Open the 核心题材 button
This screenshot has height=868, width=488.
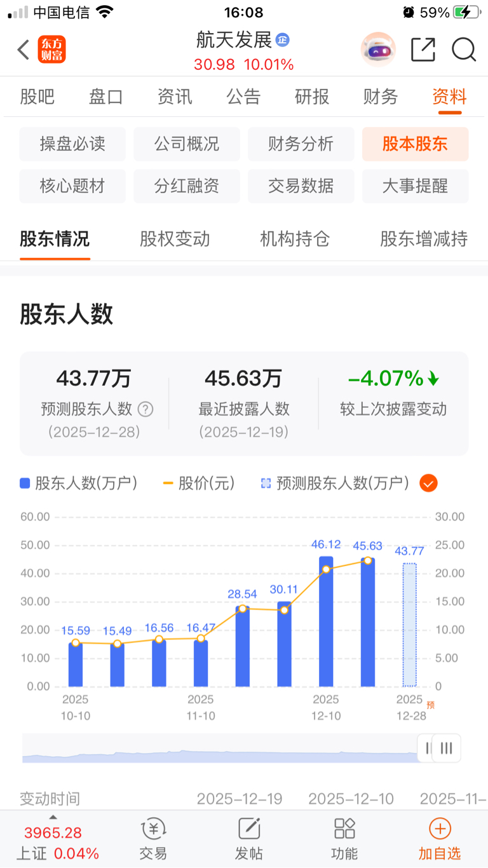click(72, 186)
